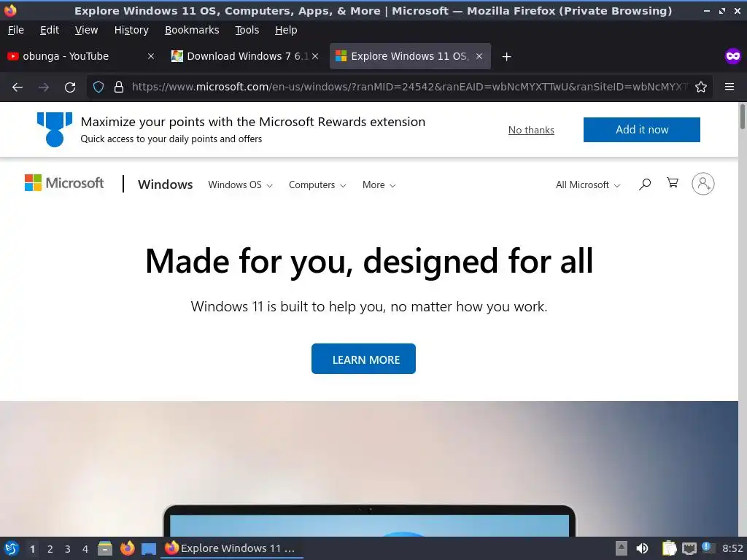
Task: Show desktop using taskbar icon
Action: (x=149, y=549)
